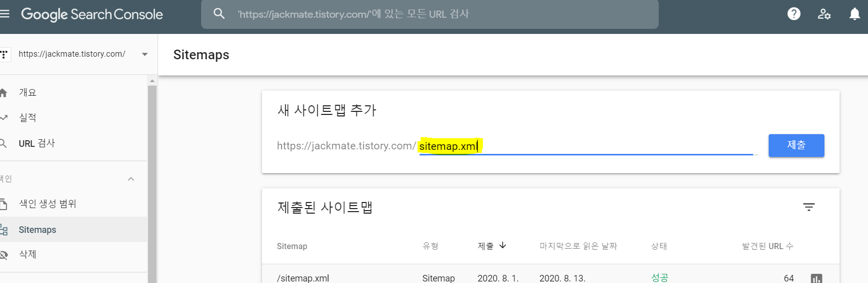Click the /sitemap.xml table entry

303,278
